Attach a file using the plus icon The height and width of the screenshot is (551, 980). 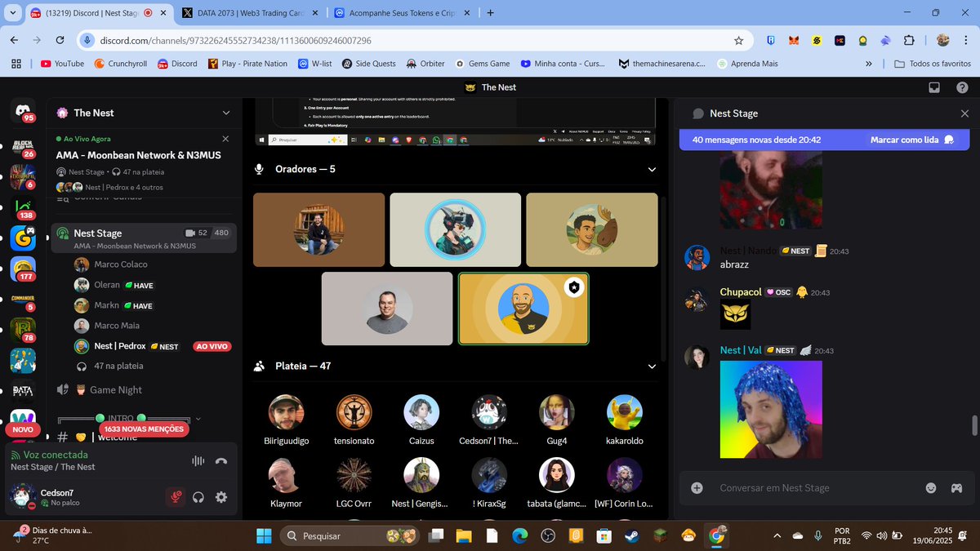(696, 487)
